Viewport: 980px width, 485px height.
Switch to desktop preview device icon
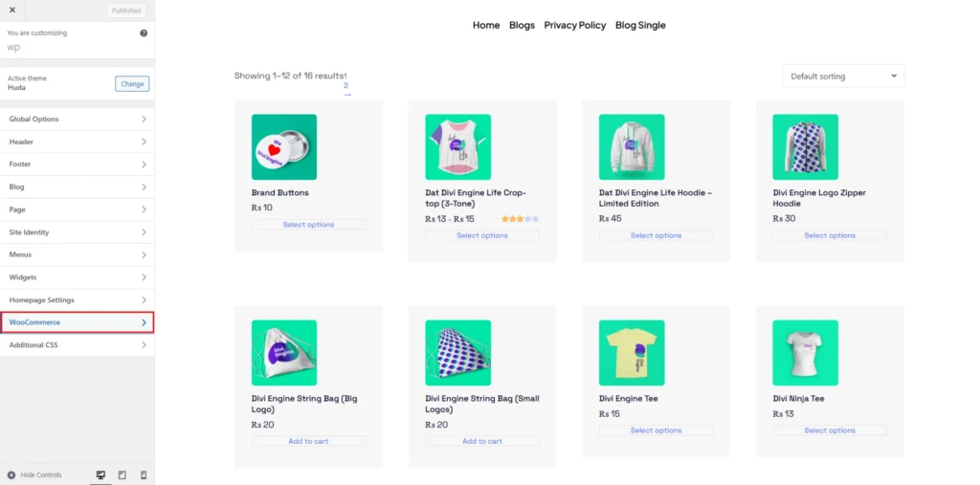click(100, 475)
